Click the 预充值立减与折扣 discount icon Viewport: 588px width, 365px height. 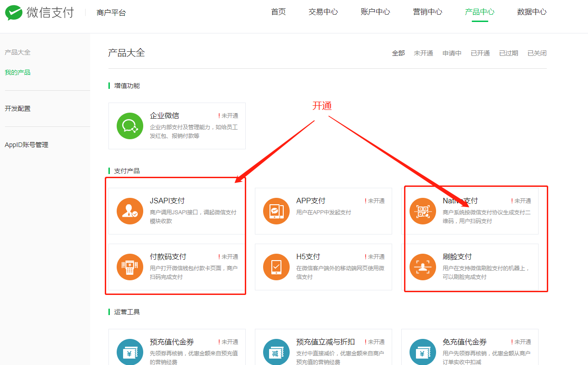click(x=276, y=352)
